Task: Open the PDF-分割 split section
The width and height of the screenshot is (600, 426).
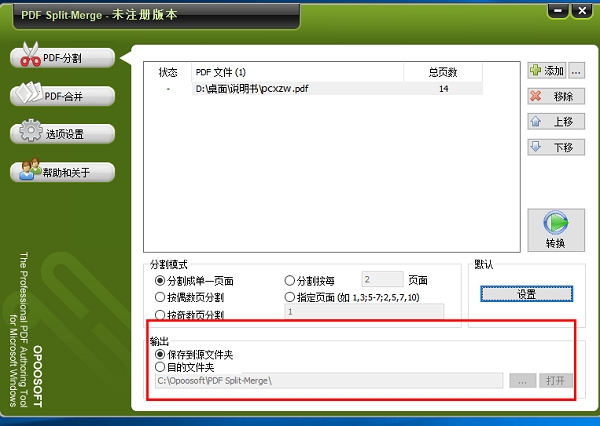Action: tap(62, 58)
